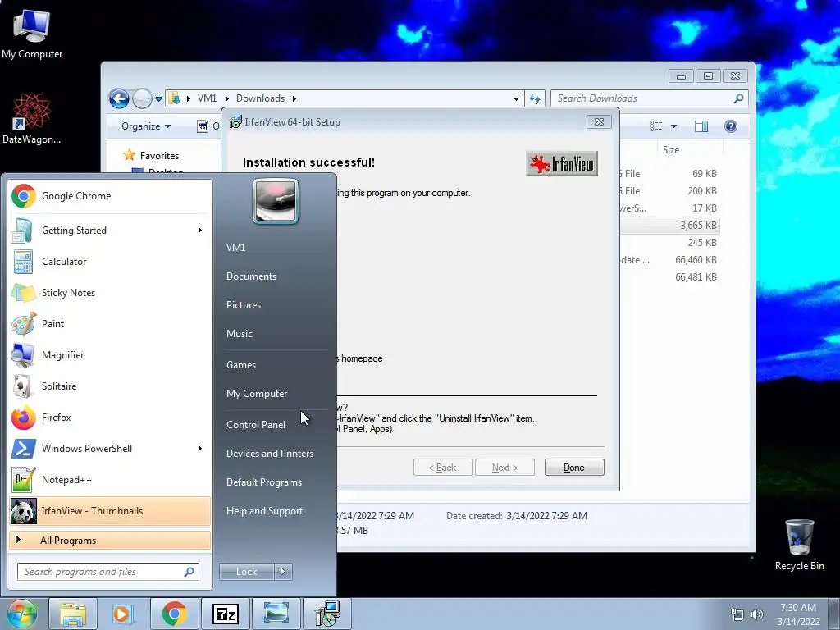Click VM1 in Explorer address bar
Screen dimensions: 840x630
tap(207, 98)
